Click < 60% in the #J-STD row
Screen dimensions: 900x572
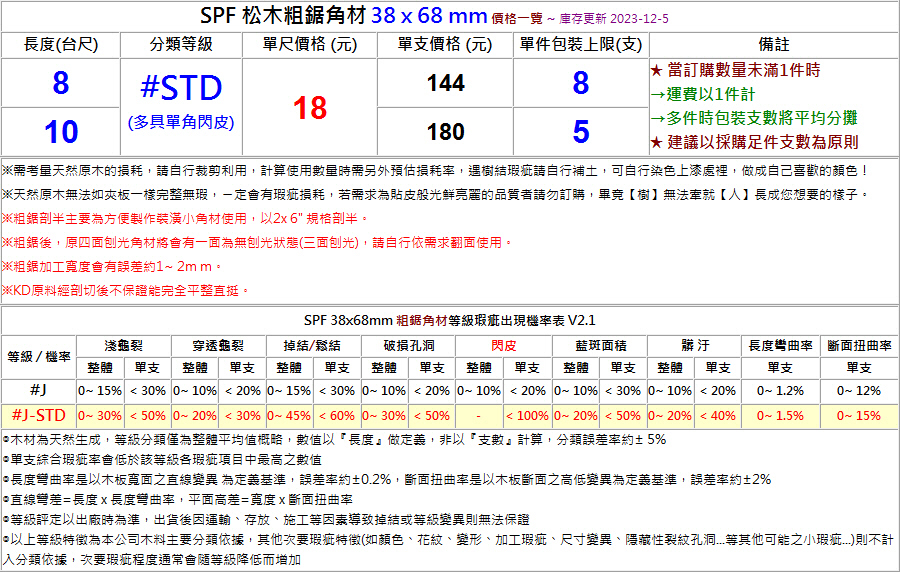point(337,416)
